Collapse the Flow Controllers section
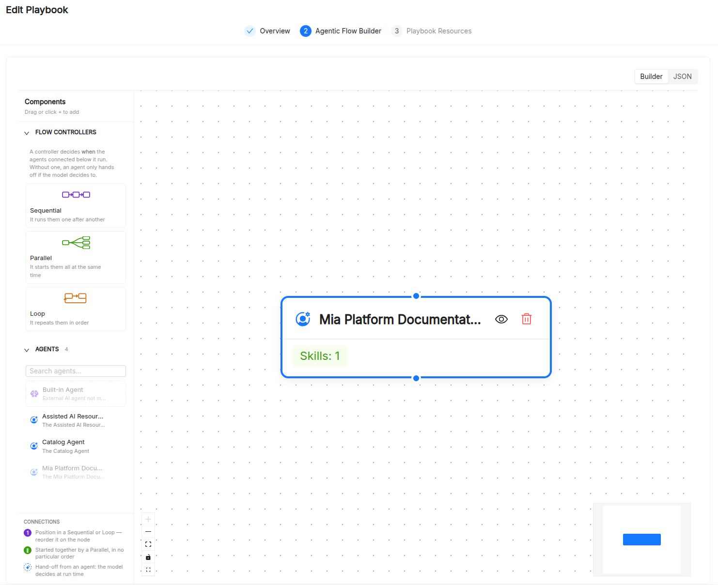Screen dimensions: 718x588 click(27, 133)
